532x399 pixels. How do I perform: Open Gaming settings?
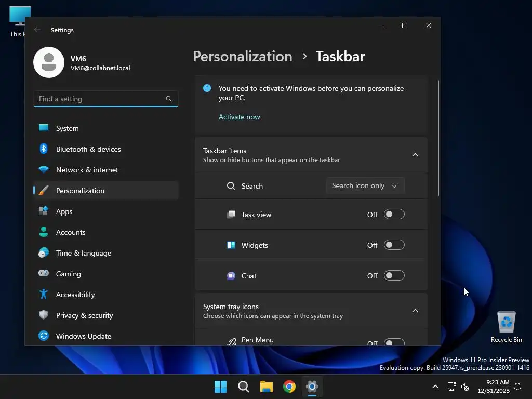tap(106, 273)
